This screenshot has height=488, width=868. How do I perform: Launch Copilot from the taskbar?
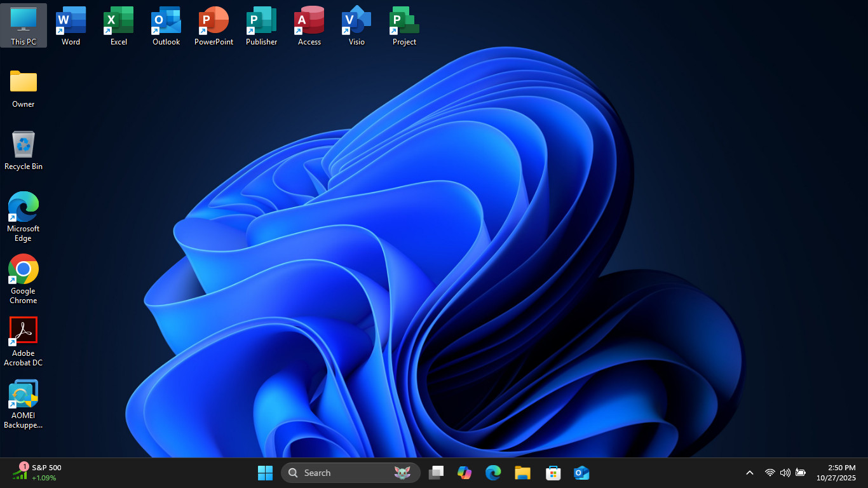point(465,473)
